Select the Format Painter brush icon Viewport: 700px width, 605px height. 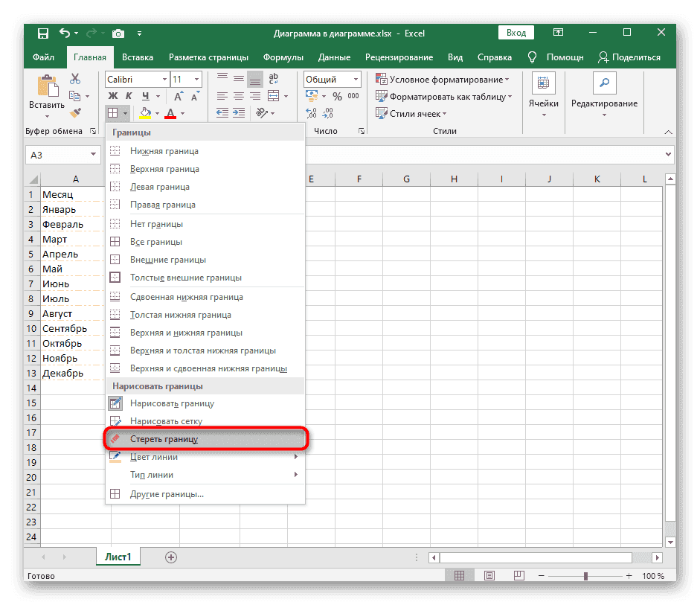pyautogui.click(x=75, y=112)
